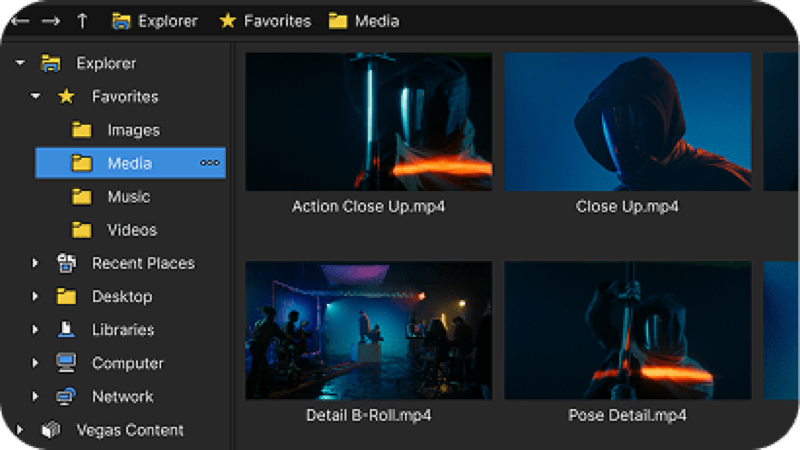The image size is (800, 450).
Task: Collapse the Favorites tree node
Action: click(x=35, y=96)
